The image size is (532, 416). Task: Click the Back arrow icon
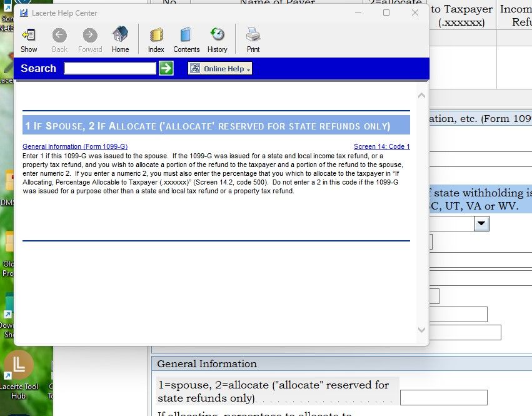[x=59, y=39]
